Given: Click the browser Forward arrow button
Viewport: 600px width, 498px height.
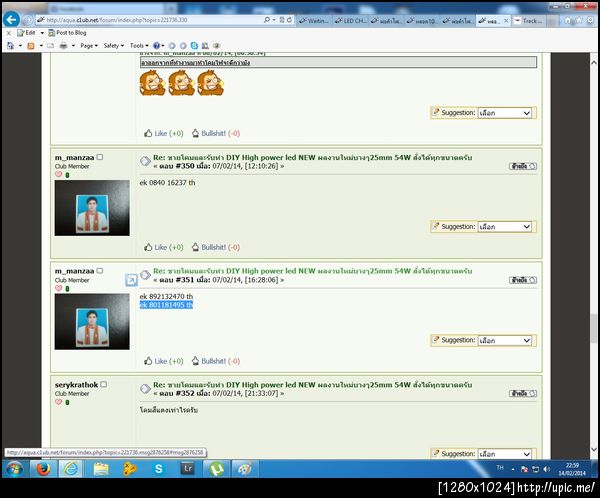Looking at the screenshot, I should (x=27, y=20).
